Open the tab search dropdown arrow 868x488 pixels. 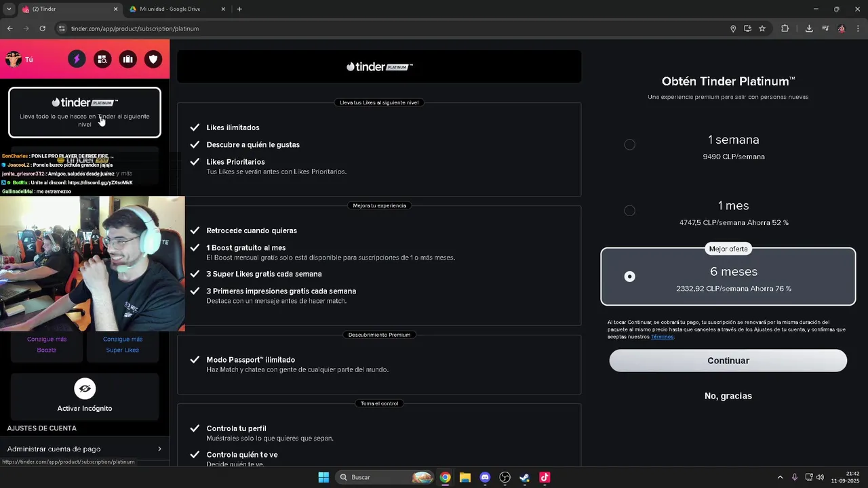[9, 9]
